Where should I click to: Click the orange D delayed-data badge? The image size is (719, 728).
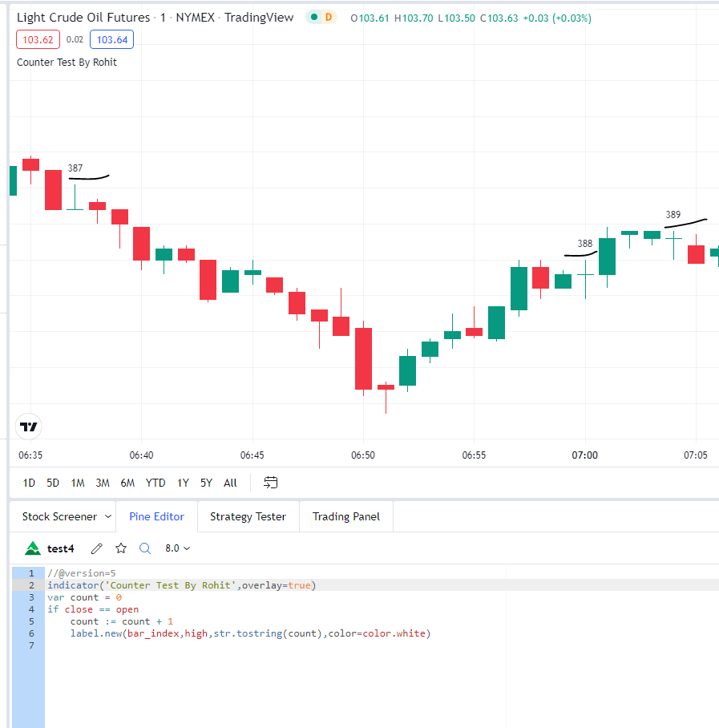click(329, 18)
